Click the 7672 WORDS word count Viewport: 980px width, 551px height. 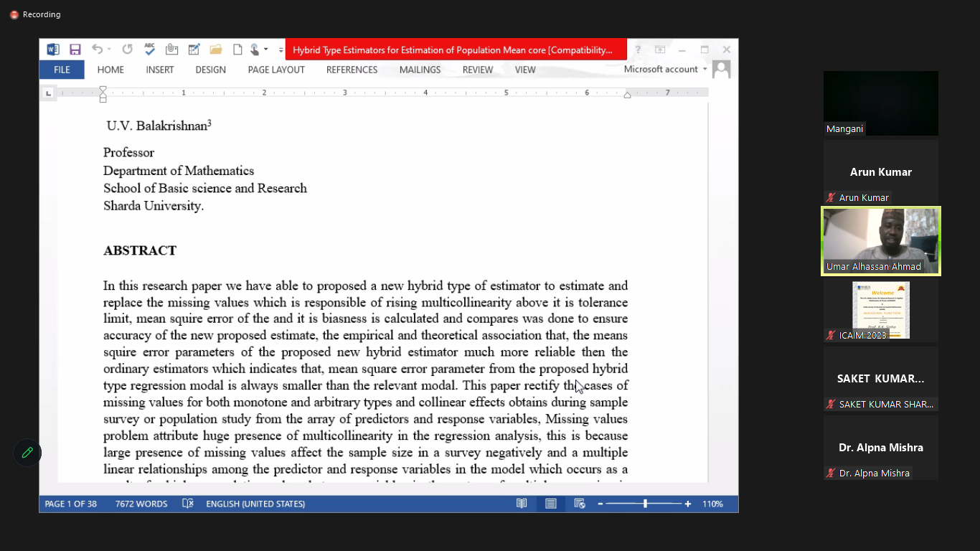pyautogui.click(x=141, y=504)
